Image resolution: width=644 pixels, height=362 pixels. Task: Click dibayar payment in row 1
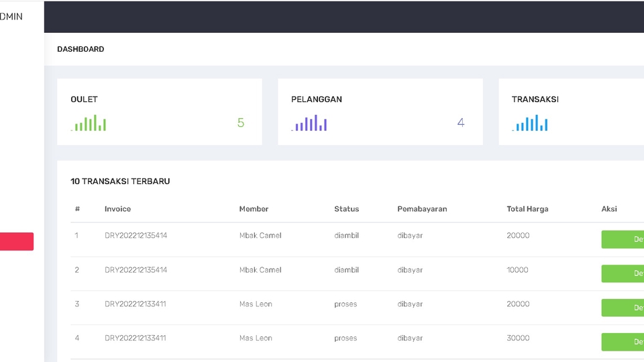tap(410, 236)
